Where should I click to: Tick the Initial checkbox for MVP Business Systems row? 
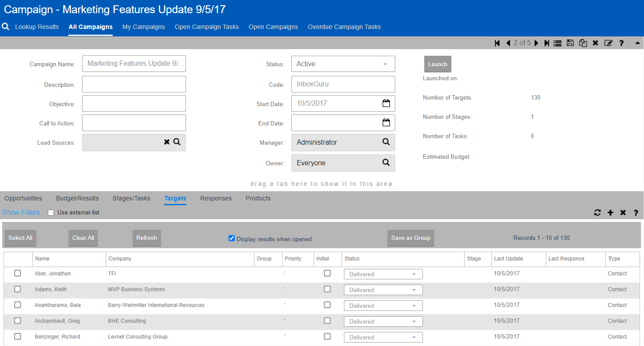[x=327, y=289]
